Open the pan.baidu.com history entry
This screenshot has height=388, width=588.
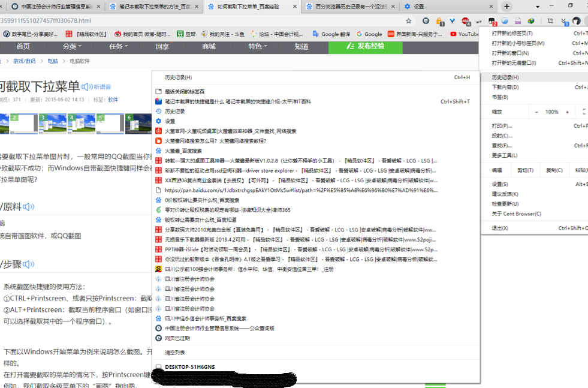click(316, 190)
